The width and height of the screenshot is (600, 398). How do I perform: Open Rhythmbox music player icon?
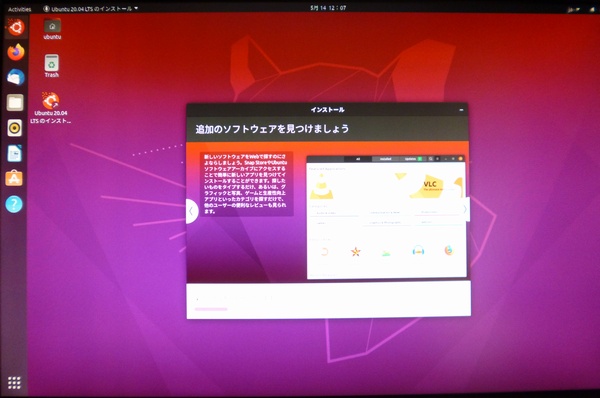[15, 128]
